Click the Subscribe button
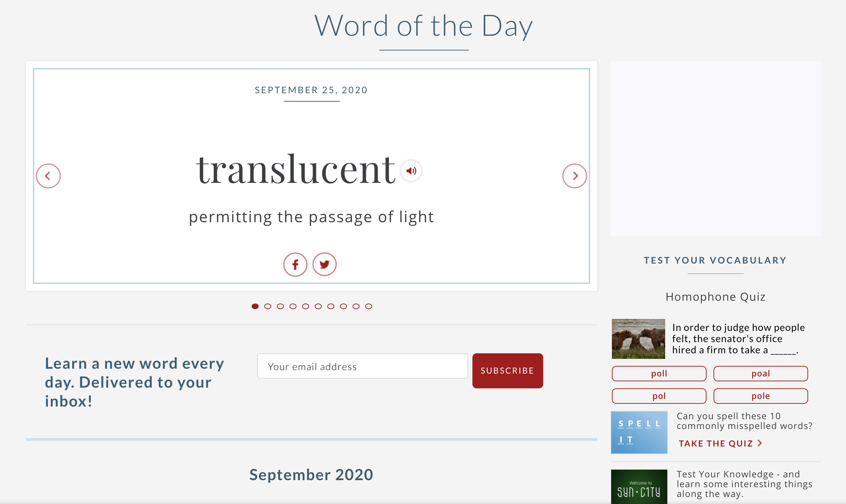This screenshot has width=846, height=504. [x=507, y=371]
